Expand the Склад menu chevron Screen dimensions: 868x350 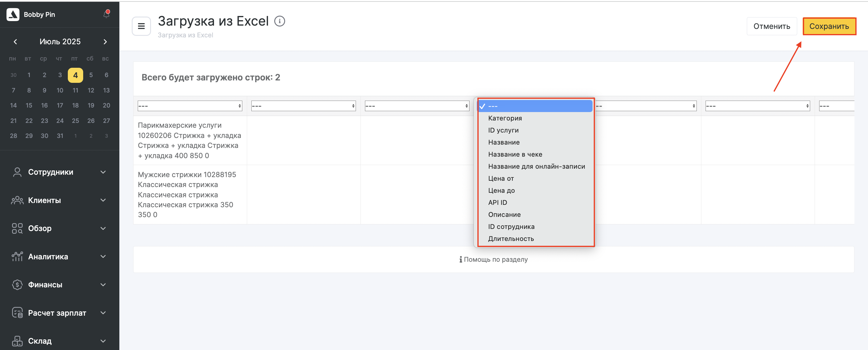point(103,341)
